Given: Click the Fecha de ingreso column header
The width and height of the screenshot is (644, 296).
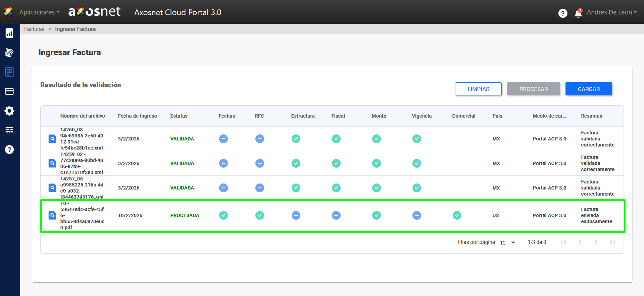Looking at the screenshot, I should (x=137, y=116).
